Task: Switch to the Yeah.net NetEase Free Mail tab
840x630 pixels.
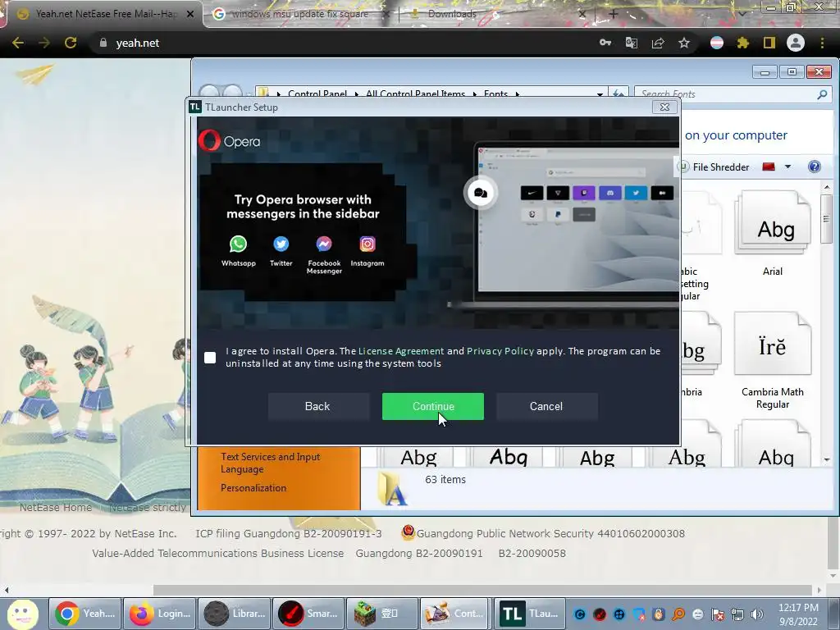Action: point(102,14)
